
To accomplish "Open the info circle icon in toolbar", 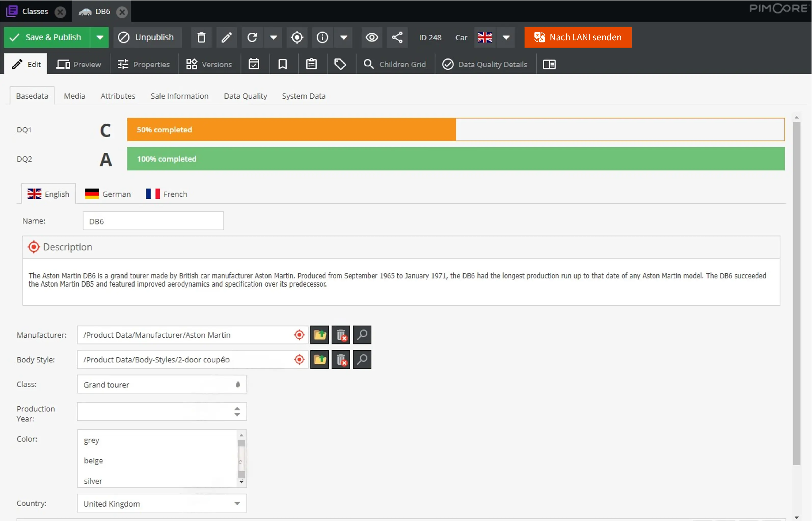I will tap(322, 37).
